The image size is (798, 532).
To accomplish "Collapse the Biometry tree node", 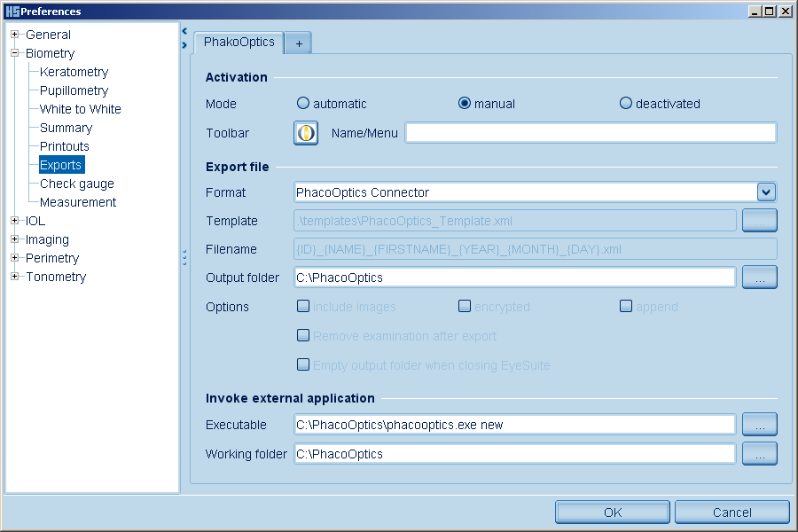I will 15,53.
